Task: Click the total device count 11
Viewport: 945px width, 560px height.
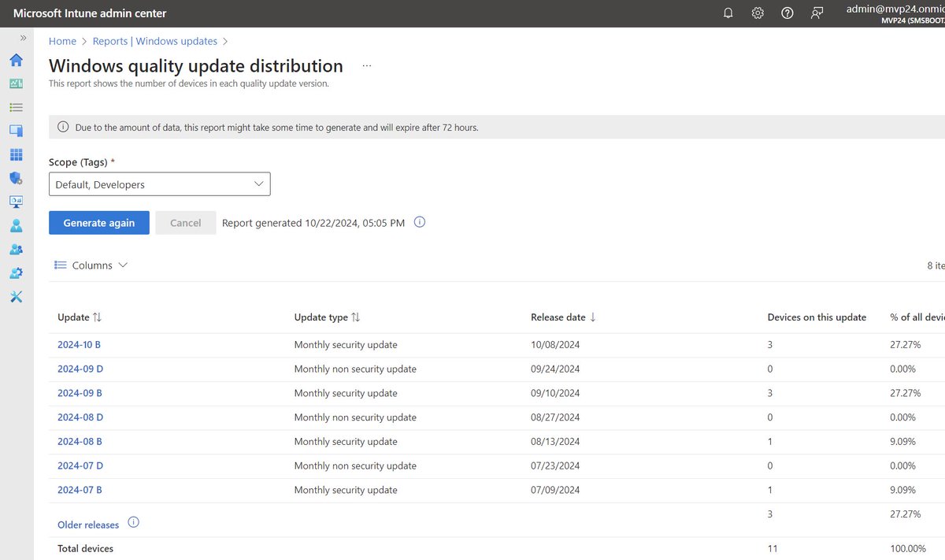Action: tap(773, 548)
